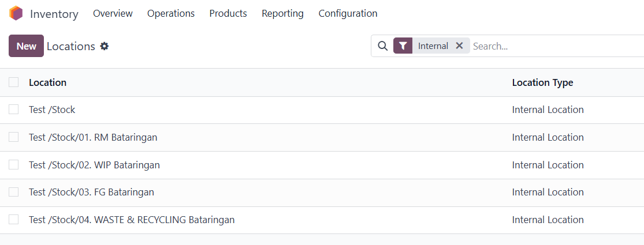Expand the Products menu
The width and height of the screenshot is (644, 245).
pos(228,13)
